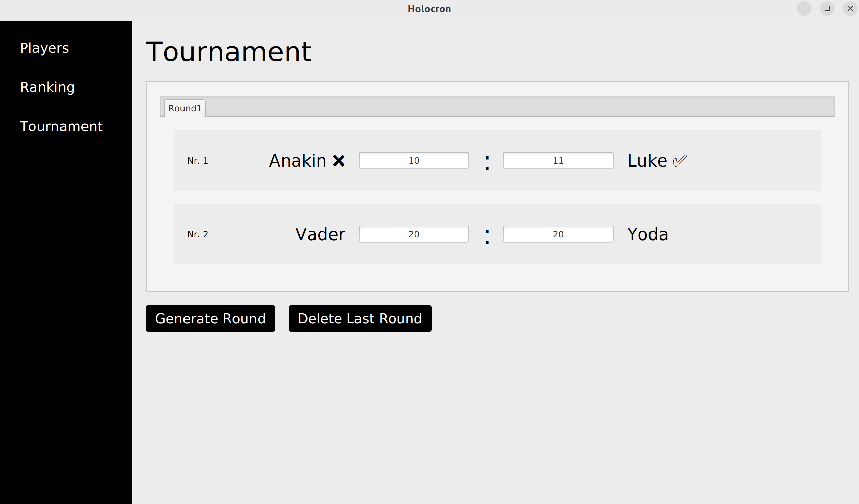Click the ✕ loss marker next to Anakin
Image resolution: width=859 pixels, height=504 pixels.
(339, 160)
